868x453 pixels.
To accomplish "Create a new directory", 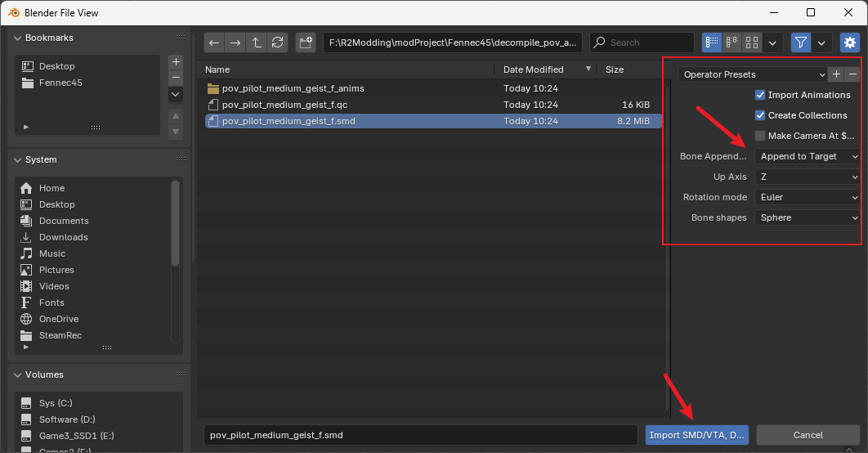I will tap(306, 43).
